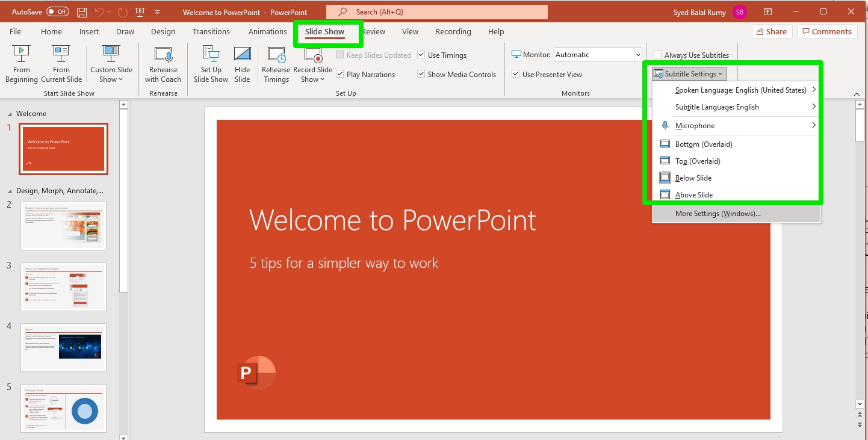Click the Undo arrow icon
The image size is (868, 440).
pyautogui.click(x=99, y=12)
